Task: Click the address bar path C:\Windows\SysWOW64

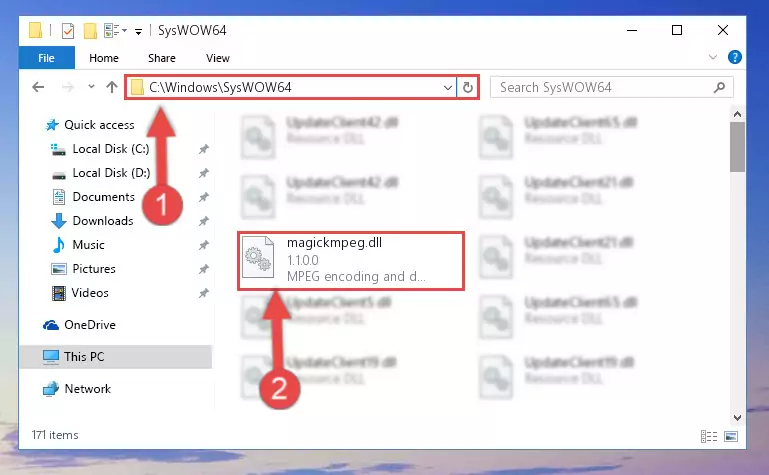Action: coord(220,87)
